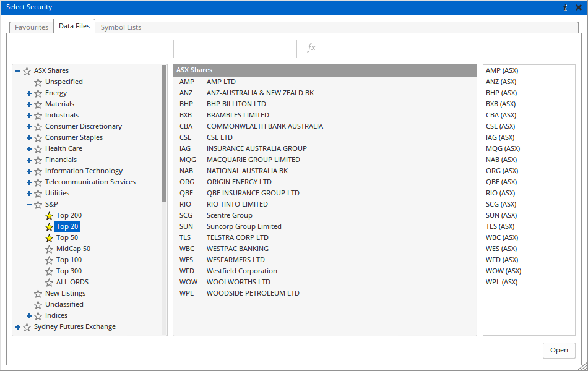Star the Materials sector
Viewport: 588px width, 371px height.
38,104
